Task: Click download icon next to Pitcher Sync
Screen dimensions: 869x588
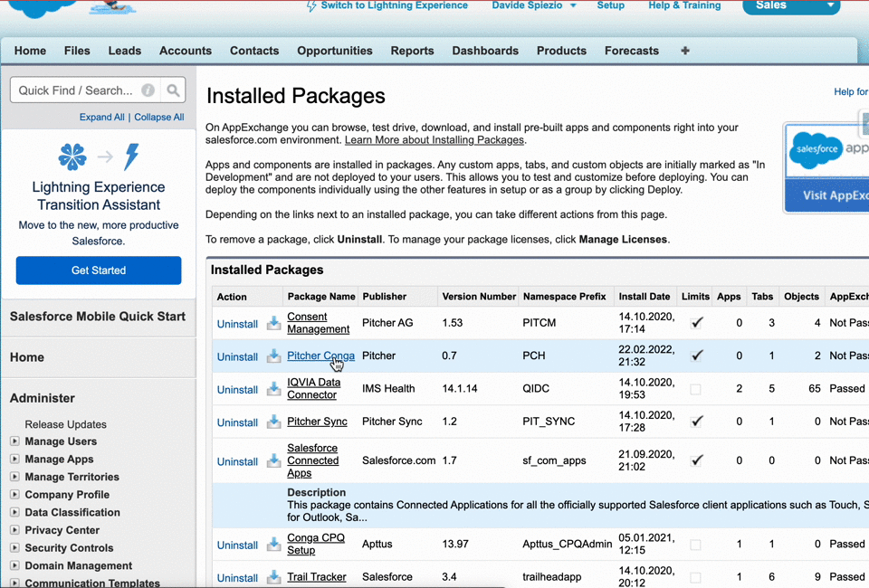Action: 273,422
